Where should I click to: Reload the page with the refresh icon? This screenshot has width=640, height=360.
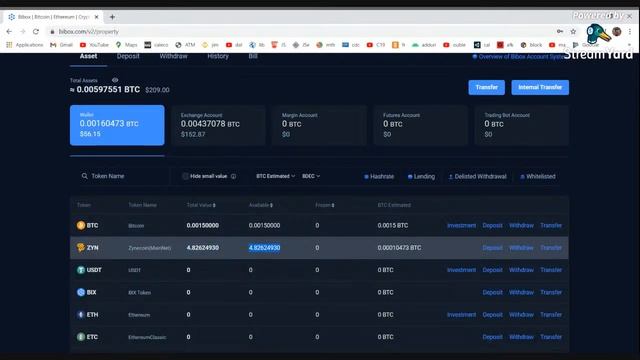36,31
